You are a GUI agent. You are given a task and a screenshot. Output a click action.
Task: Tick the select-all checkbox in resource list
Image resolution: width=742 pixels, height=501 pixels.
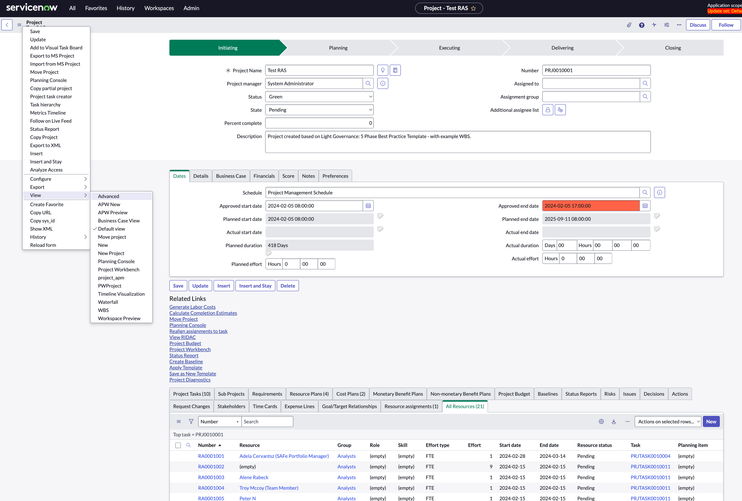point(178,445)
